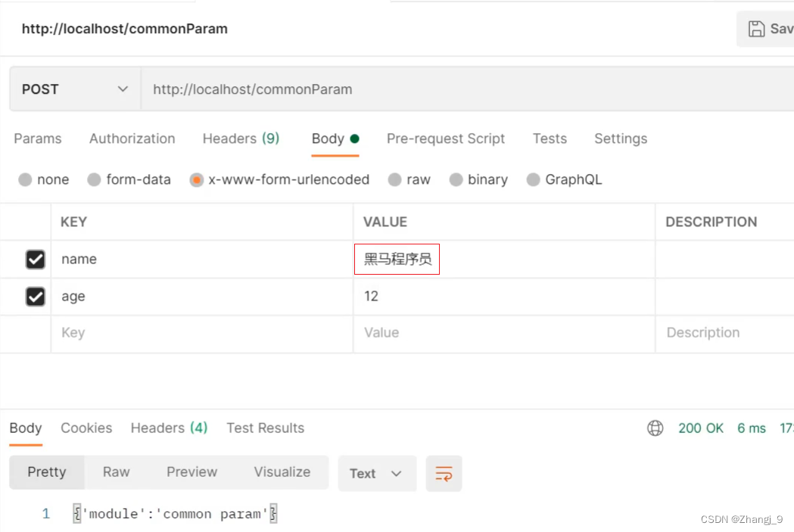Viewport: 794px width, 532px height.
Task: Open the Tests tab
Action: click(550, 138)
